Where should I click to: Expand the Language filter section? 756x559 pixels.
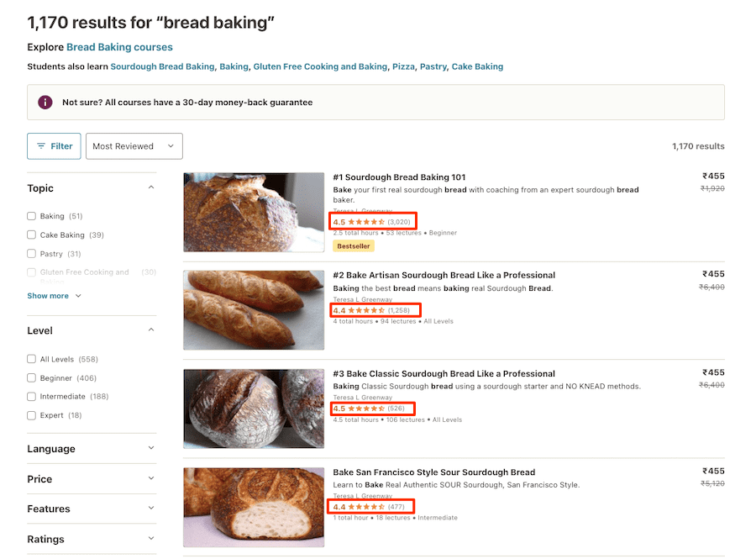point(152,449)
